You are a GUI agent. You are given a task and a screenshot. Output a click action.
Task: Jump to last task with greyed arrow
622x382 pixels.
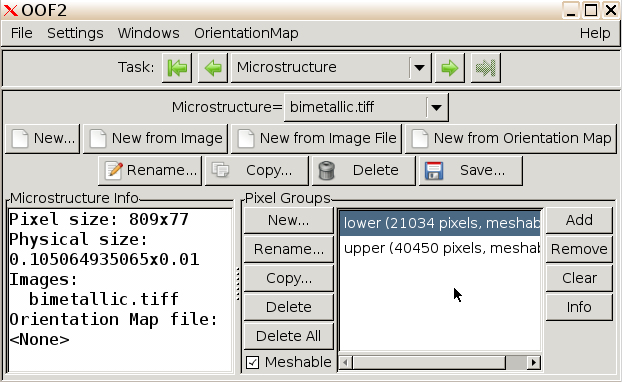click(486, 68)
